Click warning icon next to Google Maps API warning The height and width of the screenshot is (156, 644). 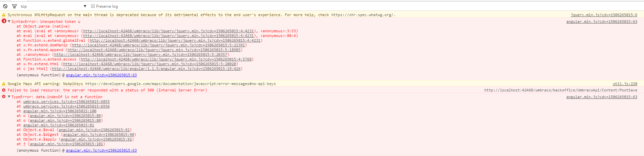(x=4, y=84)
